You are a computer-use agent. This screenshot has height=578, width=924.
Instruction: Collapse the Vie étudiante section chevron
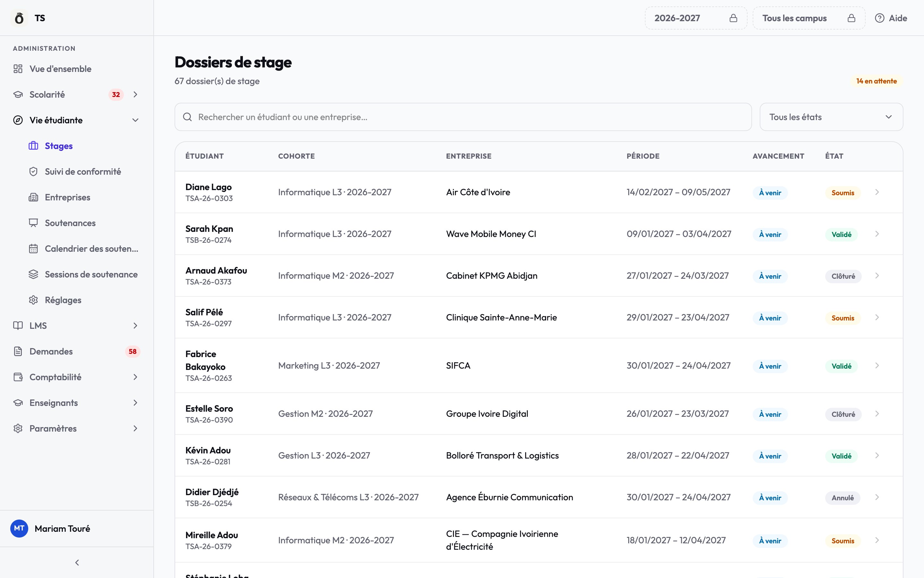coord(135,120)
